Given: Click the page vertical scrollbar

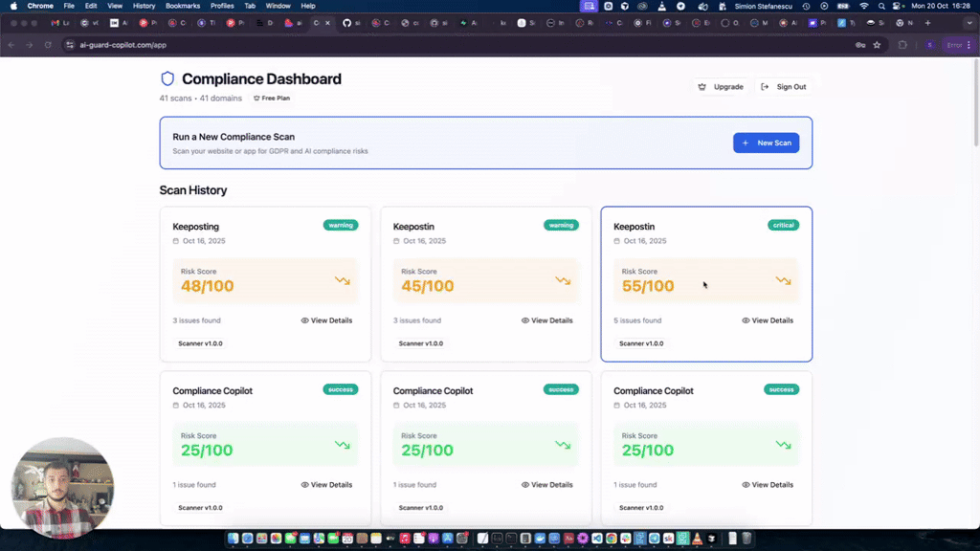Looking at the screenshot, I should (x=975, y=103).
